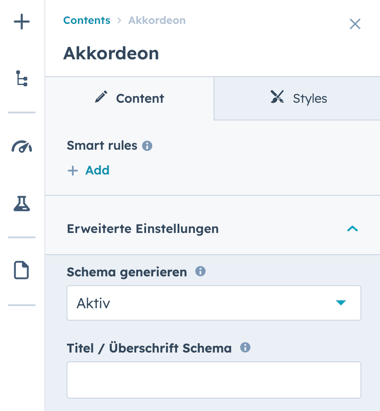This screenshot has width=380, height=411.
Task: Open the page document icon
Action: 21,270
